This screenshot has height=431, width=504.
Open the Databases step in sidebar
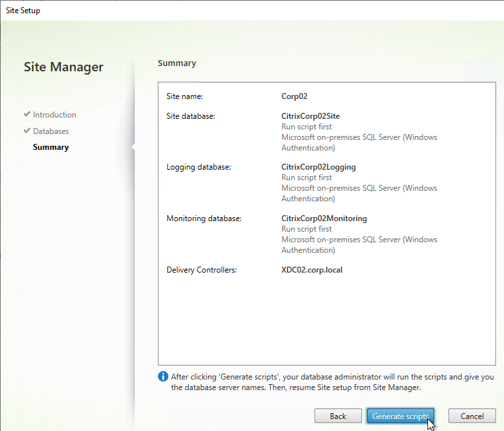coord(51,131)
